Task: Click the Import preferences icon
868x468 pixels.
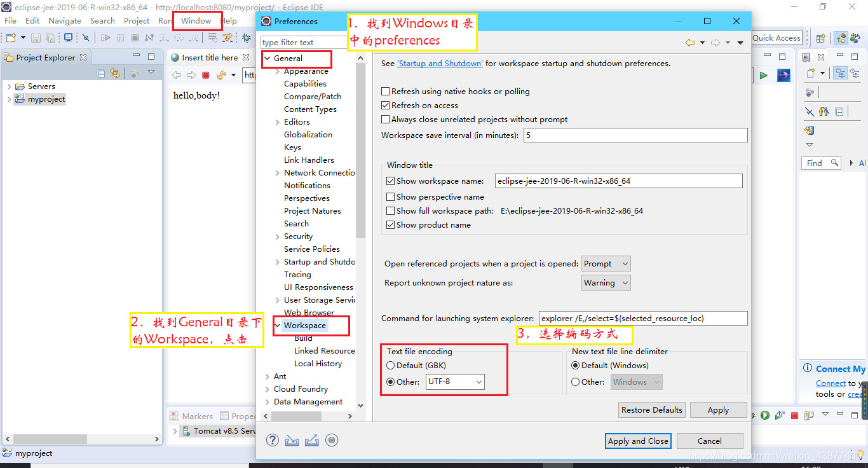Action: [292, 440]
